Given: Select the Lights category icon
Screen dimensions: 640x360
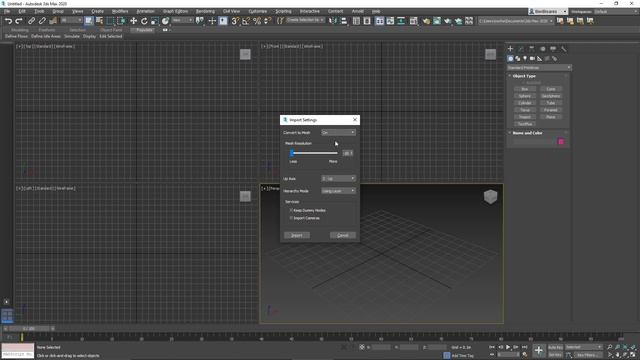Looking at the screenshot, I should (525, 59).
